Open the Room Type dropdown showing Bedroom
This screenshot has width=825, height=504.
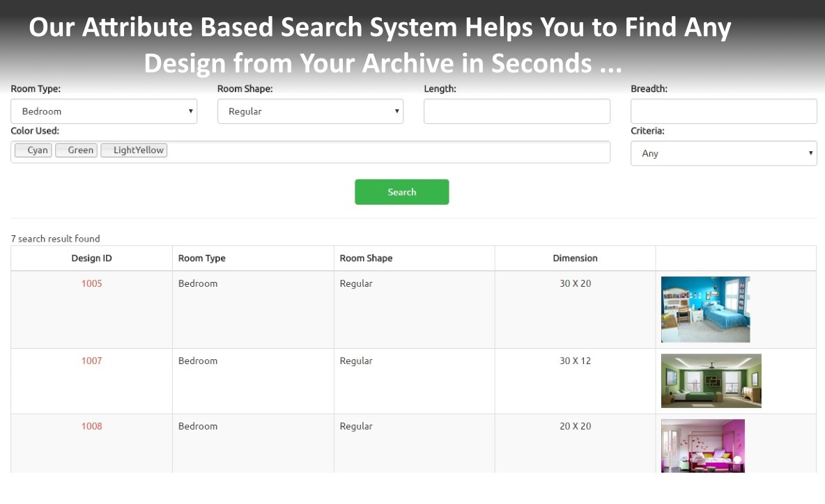click(104, 111)
